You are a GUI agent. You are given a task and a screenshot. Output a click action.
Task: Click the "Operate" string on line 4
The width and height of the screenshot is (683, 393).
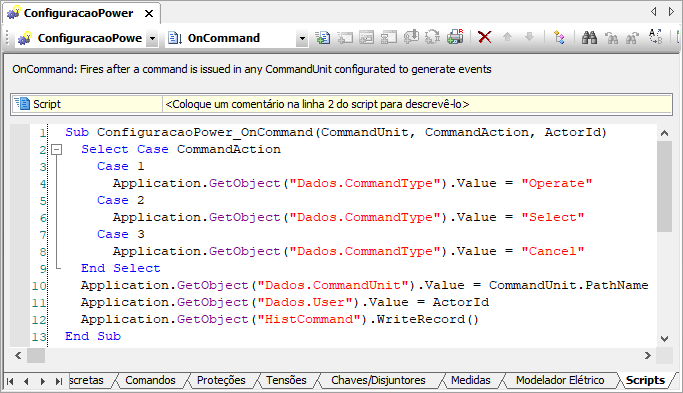pos(557,183)
